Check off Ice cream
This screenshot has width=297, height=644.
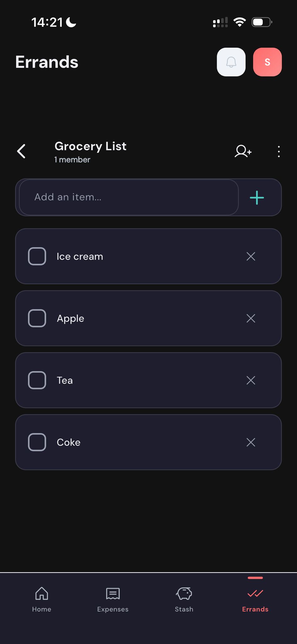pyautogui.click(x=37, y=256)
